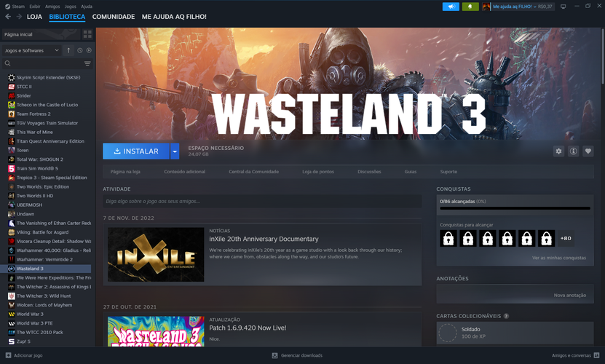Open Loja de pontos link
The height and width of the screenshot is (364, 605).
click(x=318, y=172)
